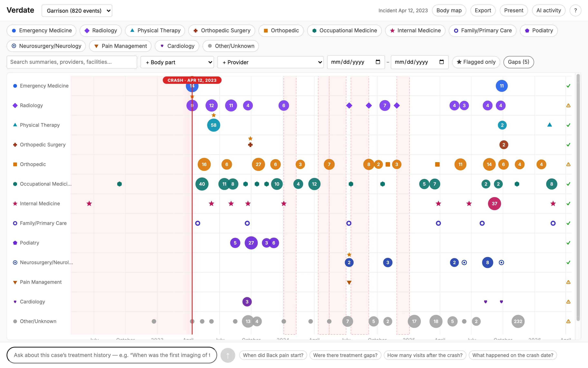Open the Body map view

(x=449, y=10)
